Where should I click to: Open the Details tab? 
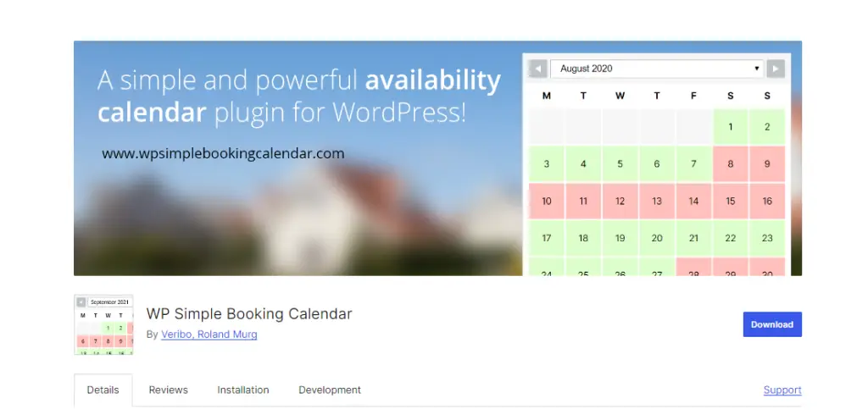click(x=103, y=390)
